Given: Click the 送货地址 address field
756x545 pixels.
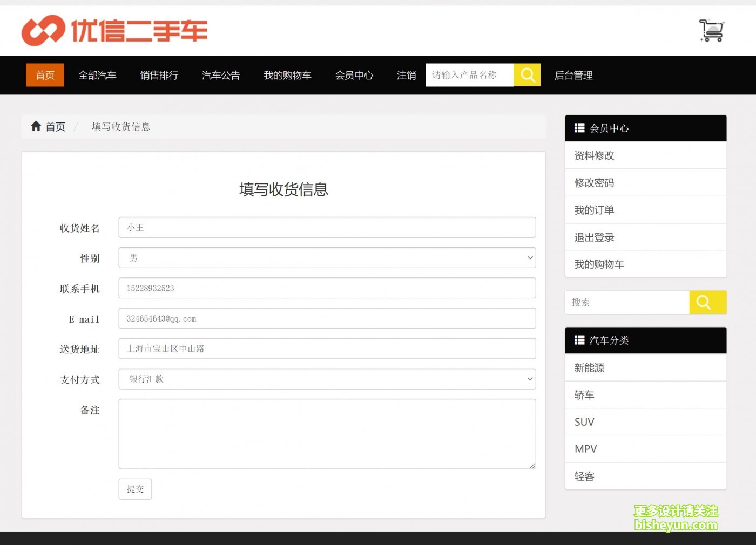Looking at the screenshot, I should pos(327,349).
